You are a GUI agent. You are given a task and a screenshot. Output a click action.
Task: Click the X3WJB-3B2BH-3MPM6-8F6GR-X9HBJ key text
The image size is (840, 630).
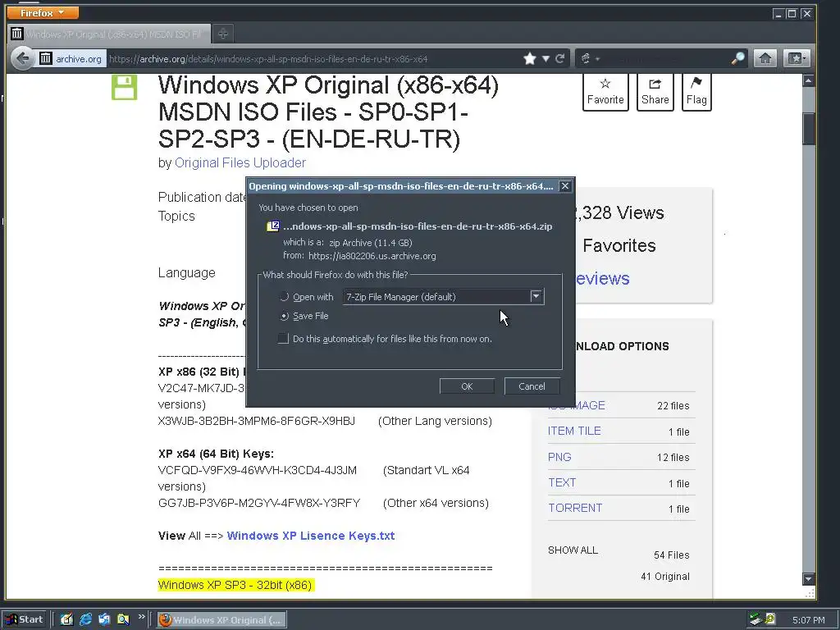tap(257, 421)
